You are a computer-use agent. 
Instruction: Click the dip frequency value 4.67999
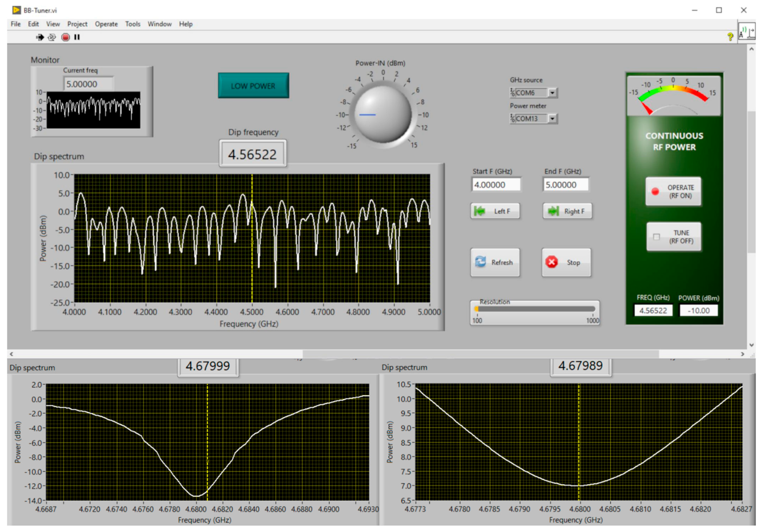pos(208,366)
